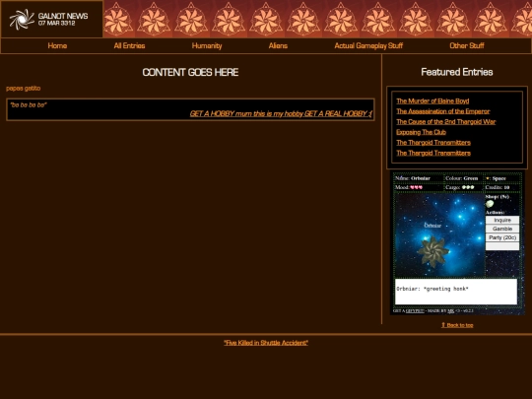
Task: Click the shop item icon in pet widget
Action: [490, 204]
